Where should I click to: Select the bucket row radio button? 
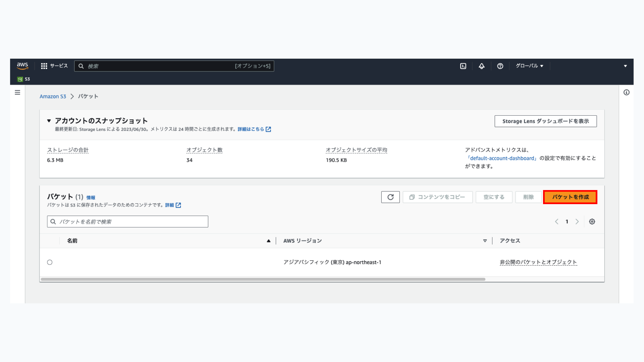coord(50,262)
